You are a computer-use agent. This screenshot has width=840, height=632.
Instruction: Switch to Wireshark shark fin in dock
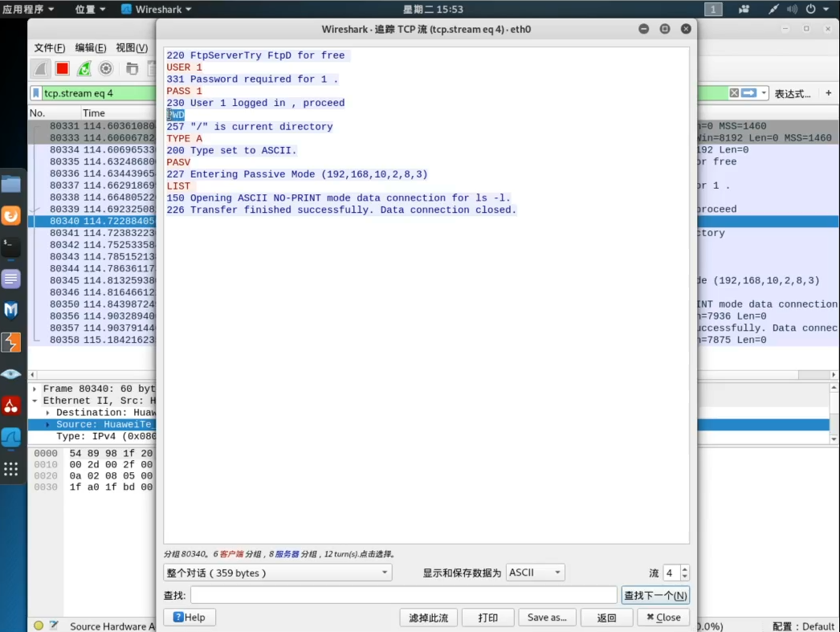click(x=10, y=438)
